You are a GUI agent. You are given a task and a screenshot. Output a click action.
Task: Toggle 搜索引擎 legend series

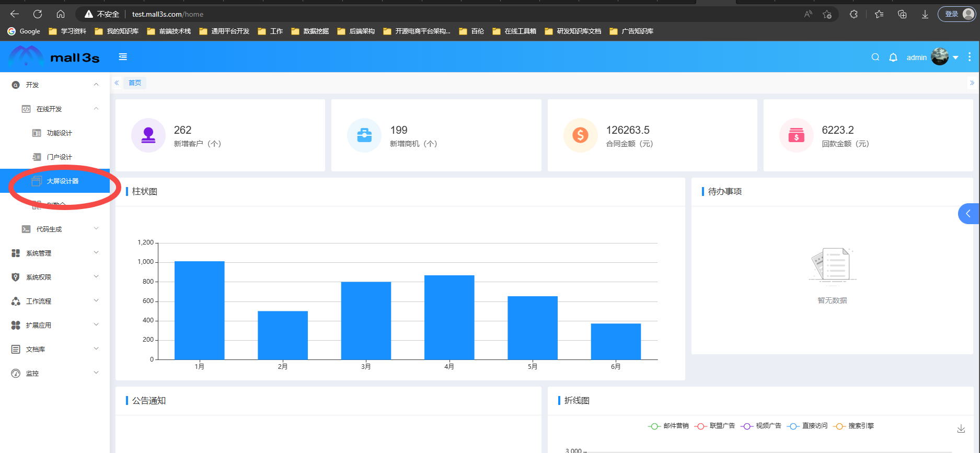(854, 426)
